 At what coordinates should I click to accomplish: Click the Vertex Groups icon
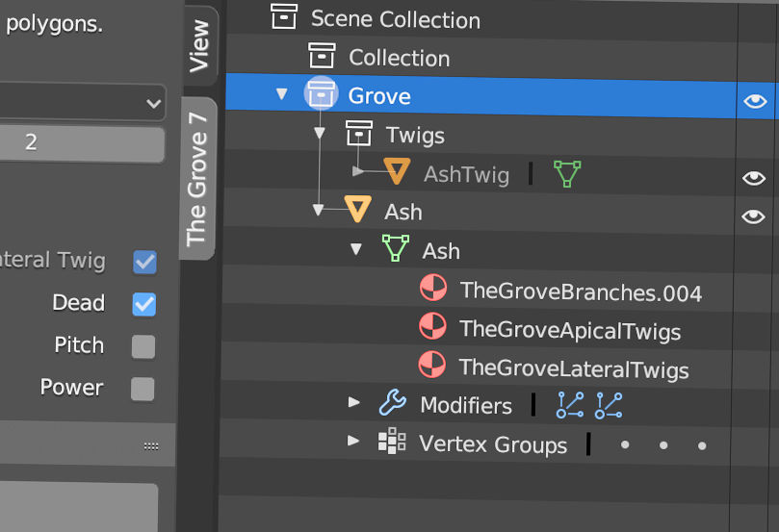(392, 441)
